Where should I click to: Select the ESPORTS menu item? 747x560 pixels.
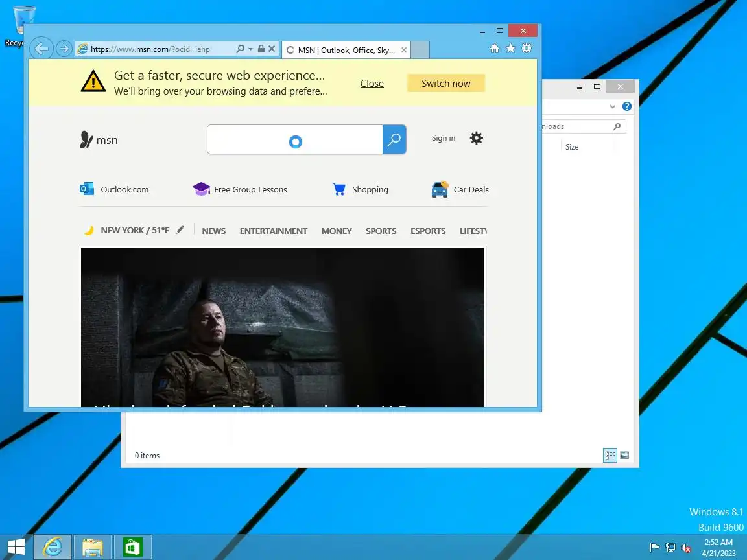[428, 231]
